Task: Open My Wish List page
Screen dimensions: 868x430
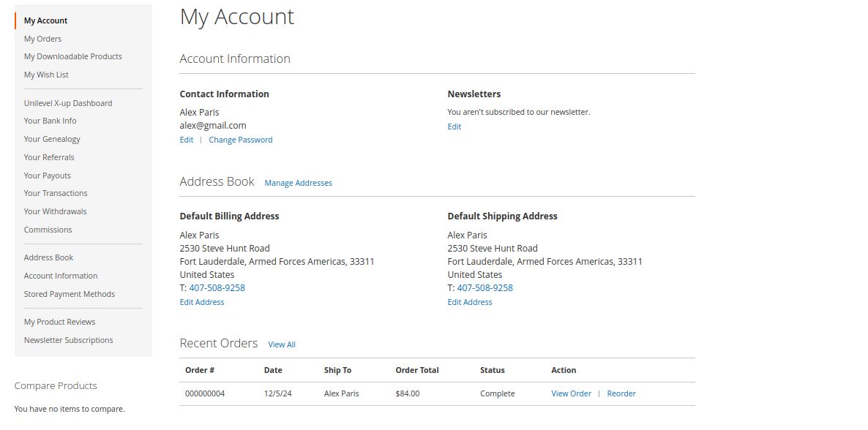Action: [x=46, y=75]
